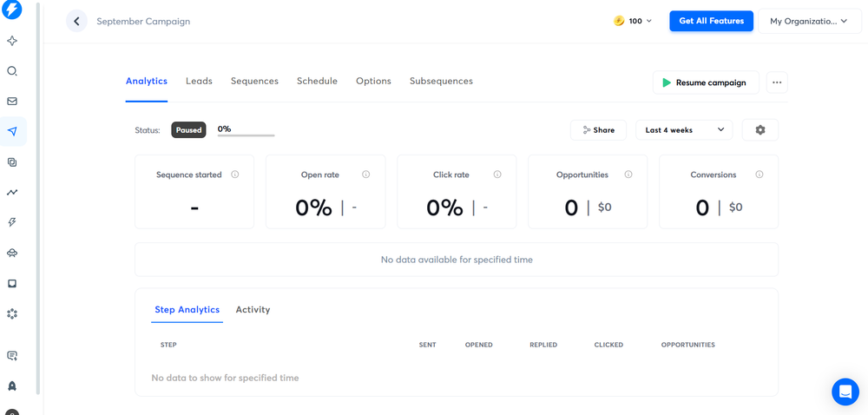This screenshot has width=868, height=415.
Task: Click the Get All Features button
Action: 711,21
